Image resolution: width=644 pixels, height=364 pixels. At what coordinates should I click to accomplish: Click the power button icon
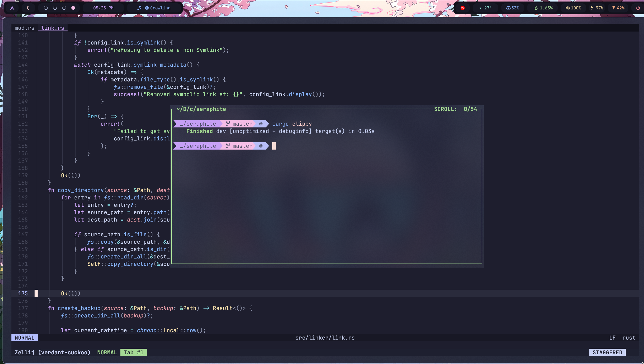(x=638, y=8)
